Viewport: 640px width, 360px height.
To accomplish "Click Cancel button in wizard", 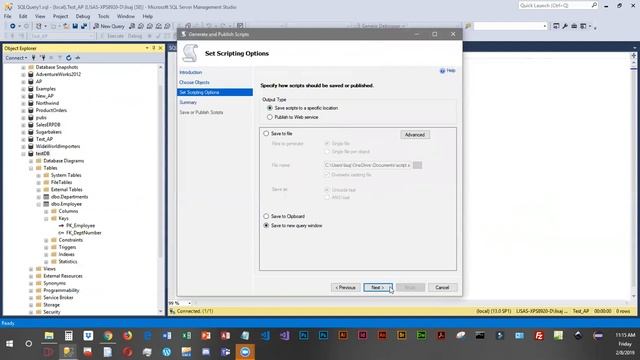I will point(442,287).
